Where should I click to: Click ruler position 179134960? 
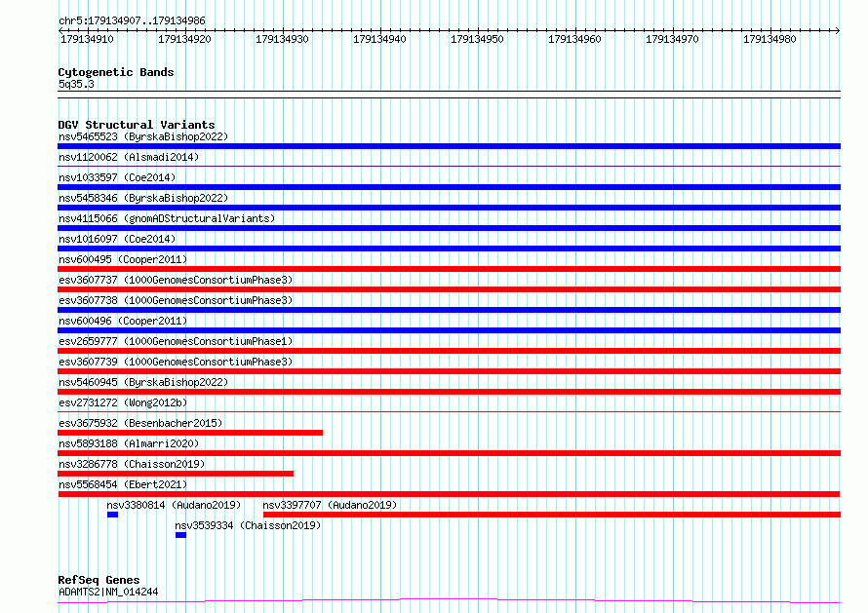pyautogui.click(x=574, y=39)
